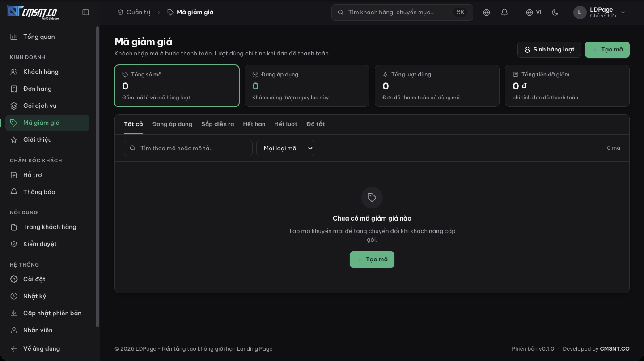Select the Đang áp dụng stat card

[307, 86]
